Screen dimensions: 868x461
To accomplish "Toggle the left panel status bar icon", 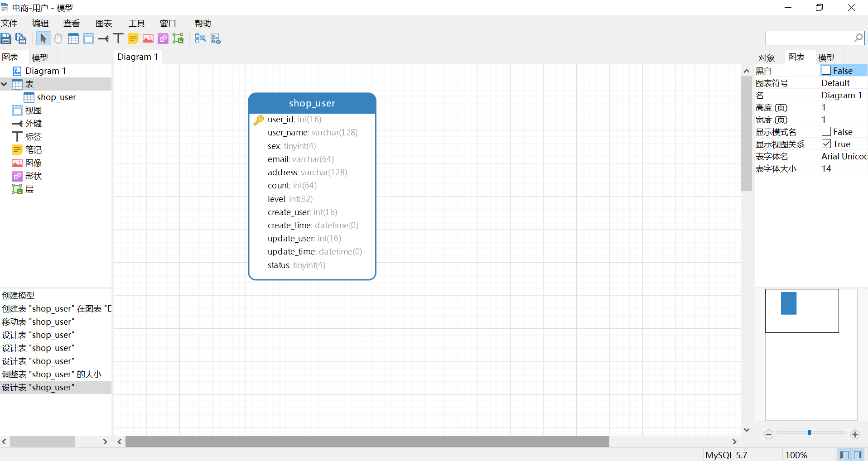I will [844, 455].
